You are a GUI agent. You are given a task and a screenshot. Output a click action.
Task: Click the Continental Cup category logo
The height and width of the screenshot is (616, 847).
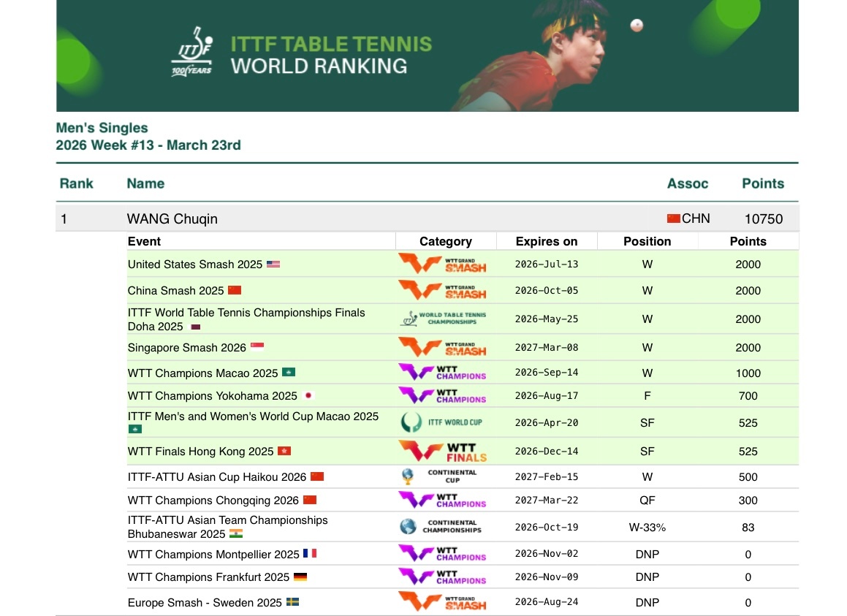point(440,476)
